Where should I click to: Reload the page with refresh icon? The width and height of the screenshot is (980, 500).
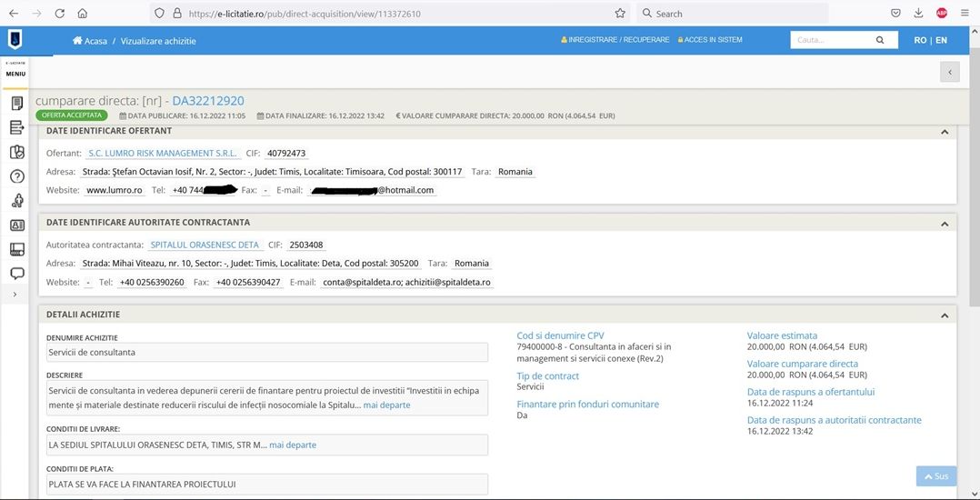[x=59, y=13]
